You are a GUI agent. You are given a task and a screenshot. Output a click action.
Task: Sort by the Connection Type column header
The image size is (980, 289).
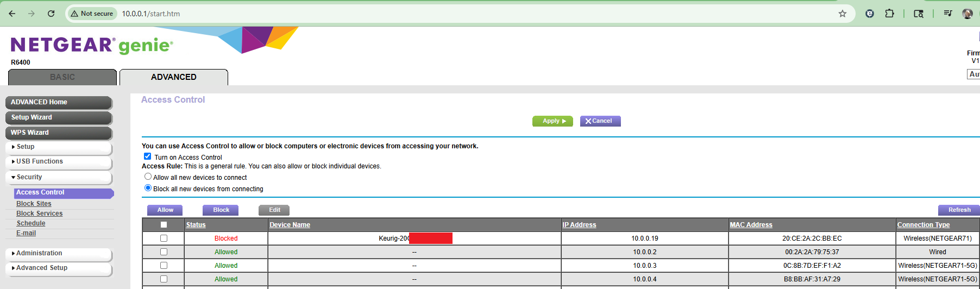[x=924, y=225]
